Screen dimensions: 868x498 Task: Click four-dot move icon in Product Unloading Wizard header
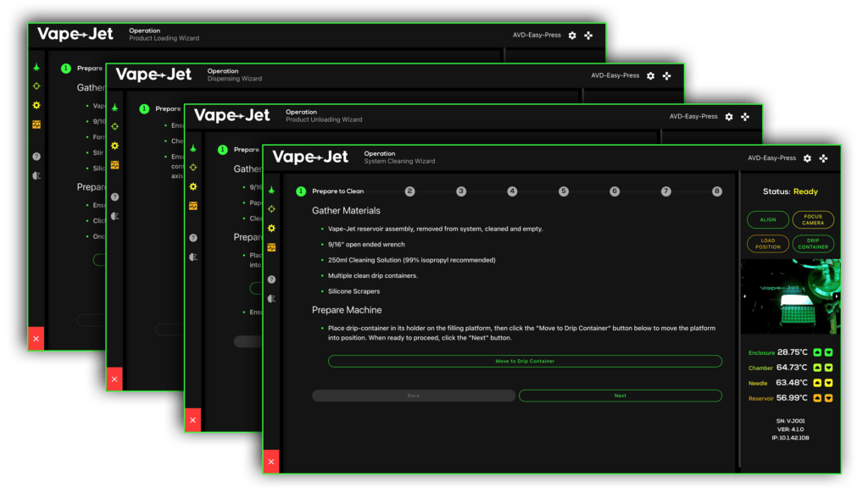pos(745,117)
